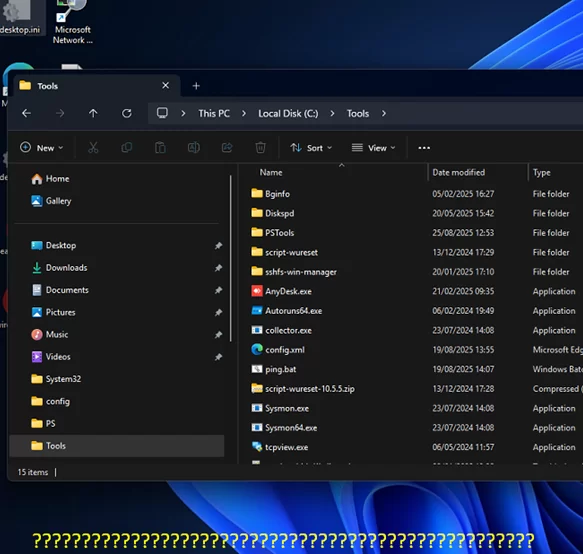Open Music in quick access

click(50, 335)
